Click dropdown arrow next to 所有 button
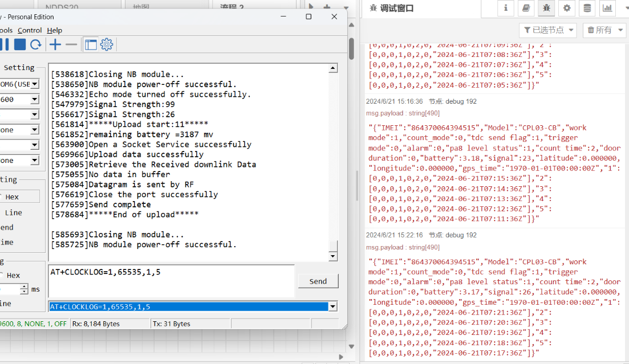Image resolution: width=629 pixels, height=364 pixels. [620, 30]
